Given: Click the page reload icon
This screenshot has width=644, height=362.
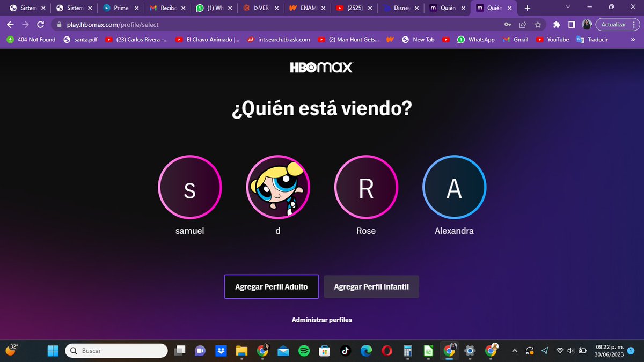Looking at the screenshot, I should click(x=41, y=25).
